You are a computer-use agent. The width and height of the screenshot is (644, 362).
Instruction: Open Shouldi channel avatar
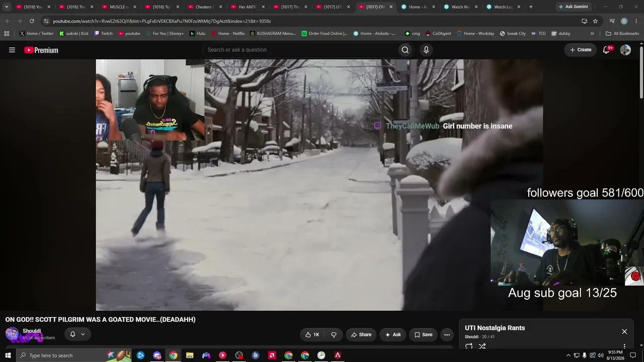12,334
